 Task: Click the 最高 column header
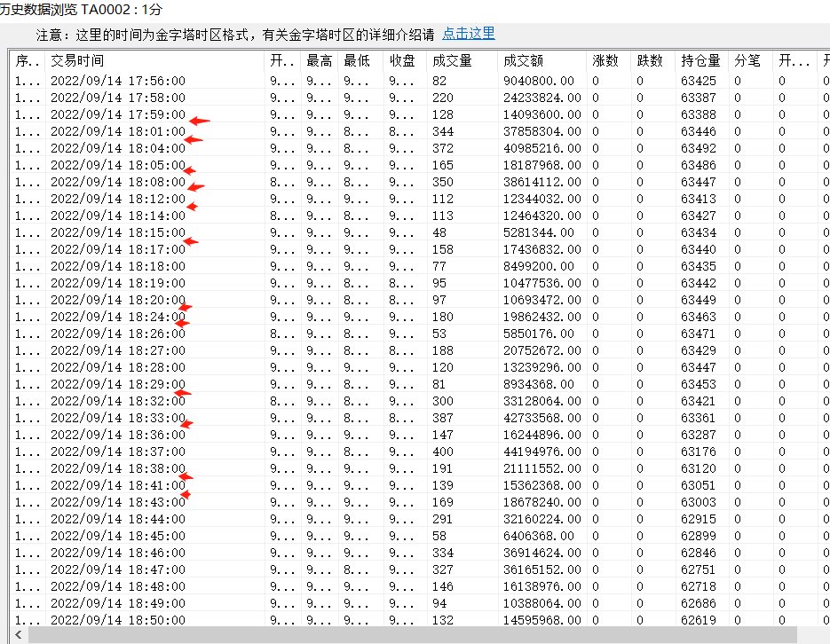320,61
